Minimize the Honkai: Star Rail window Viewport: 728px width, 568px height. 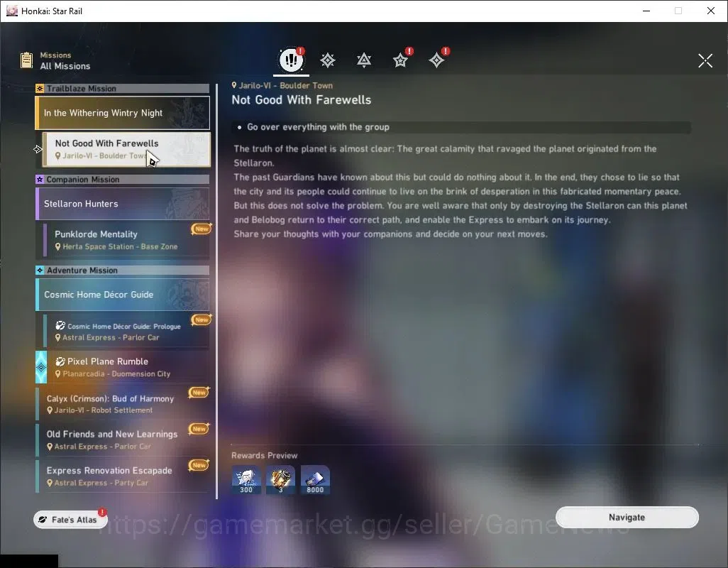[x=646, y=11]
